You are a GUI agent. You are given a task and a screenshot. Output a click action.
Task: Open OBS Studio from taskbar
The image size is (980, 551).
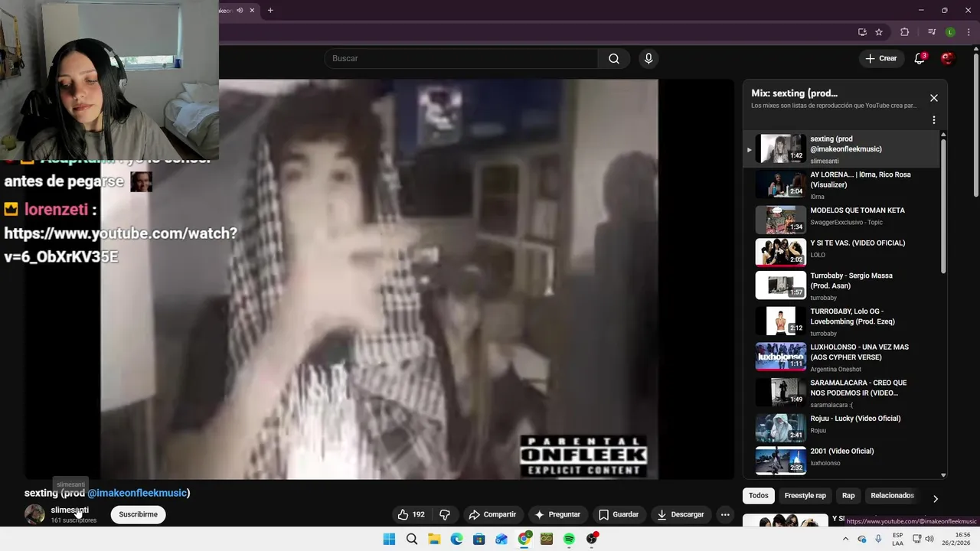coord(592,539)
